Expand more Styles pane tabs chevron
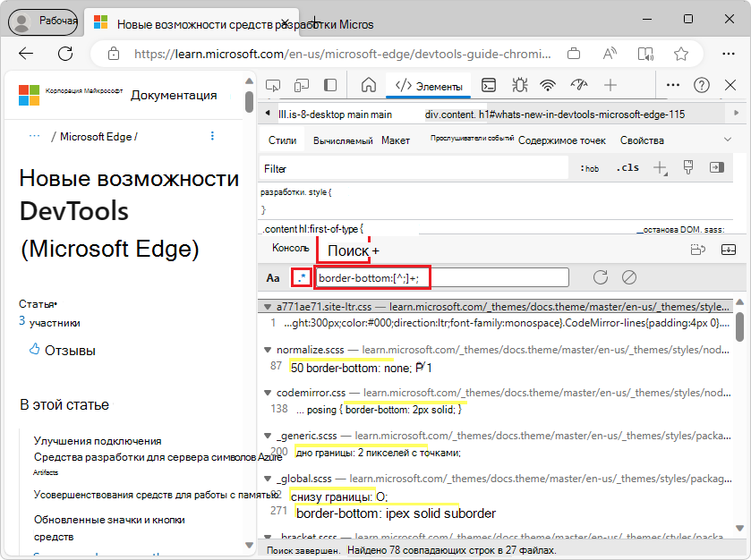751x560 pixels. [x=728, y=140]
